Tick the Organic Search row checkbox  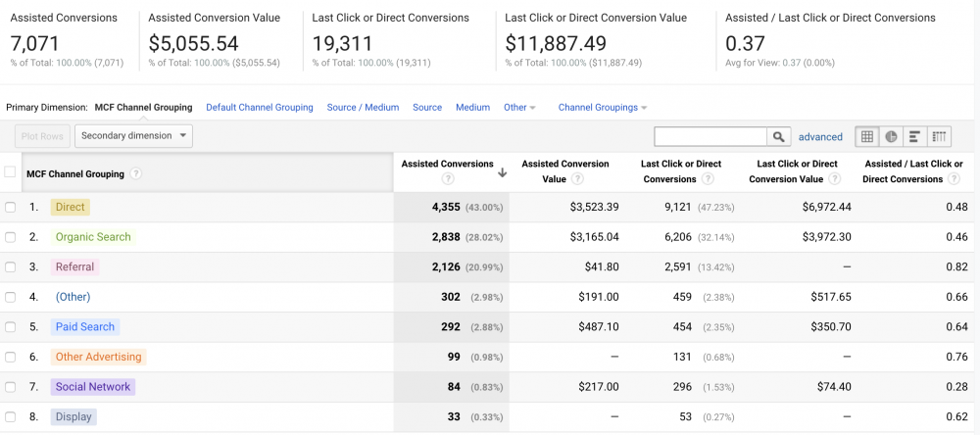(10, 237)
